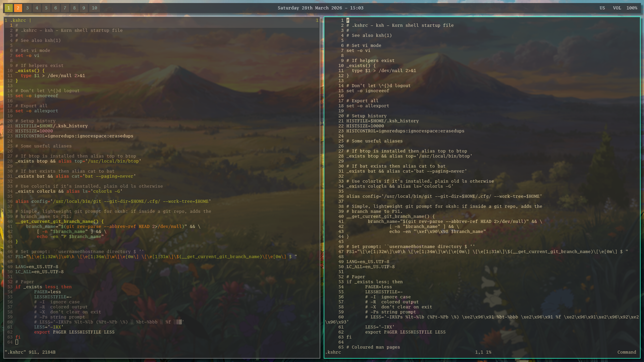This screenshot has height=362, width=644.
Task: Switch to workspace 2
Action: (x=18, y=8)
